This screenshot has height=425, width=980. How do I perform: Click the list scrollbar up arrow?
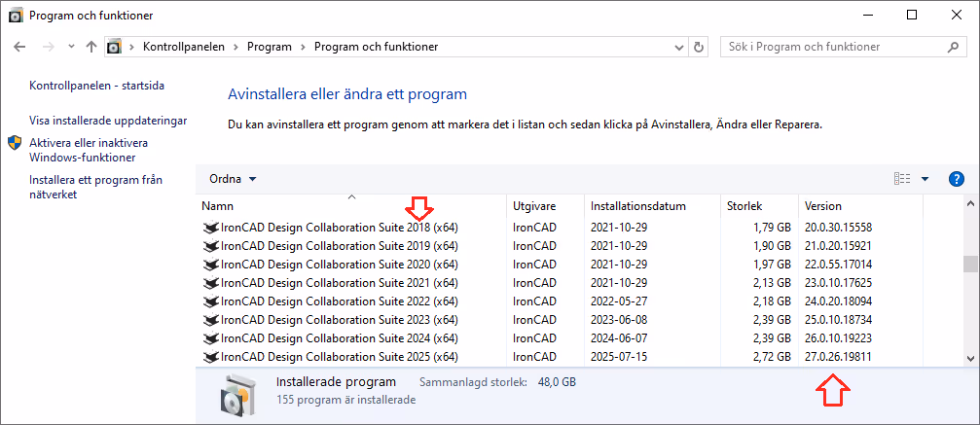click(970, 204)
